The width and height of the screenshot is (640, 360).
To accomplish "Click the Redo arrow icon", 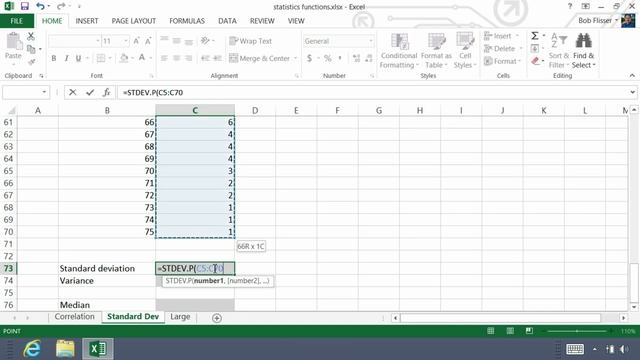I will click(61, 6).
